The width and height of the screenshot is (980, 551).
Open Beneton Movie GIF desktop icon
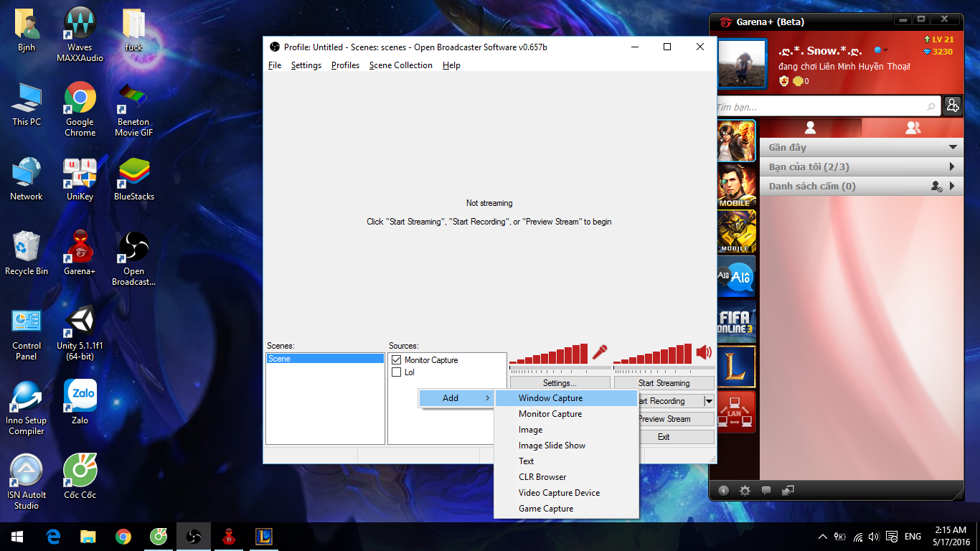point(134,110)
